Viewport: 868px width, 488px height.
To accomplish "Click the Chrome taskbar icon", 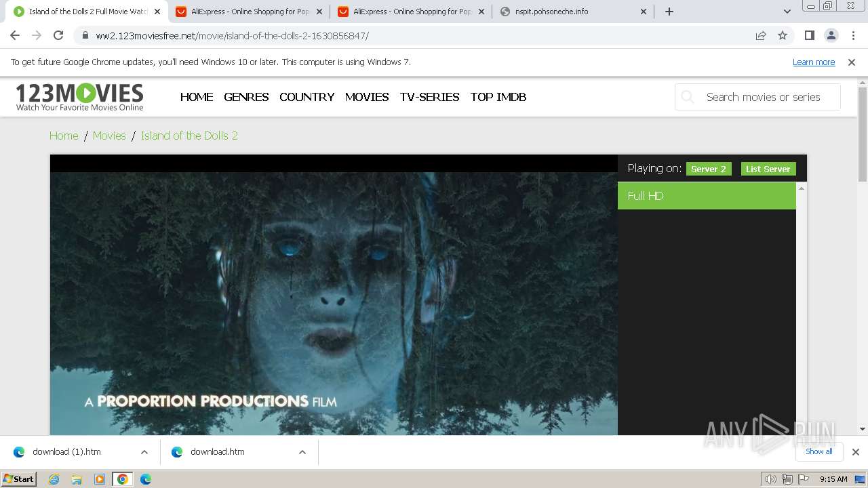I will [123, 479].
